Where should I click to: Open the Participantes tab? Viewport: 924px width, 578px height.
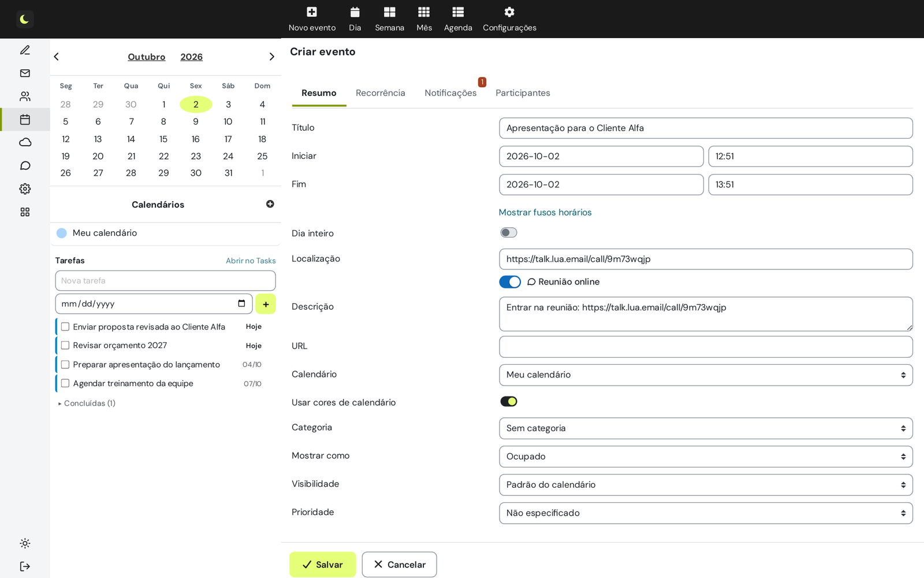(523, 93)
